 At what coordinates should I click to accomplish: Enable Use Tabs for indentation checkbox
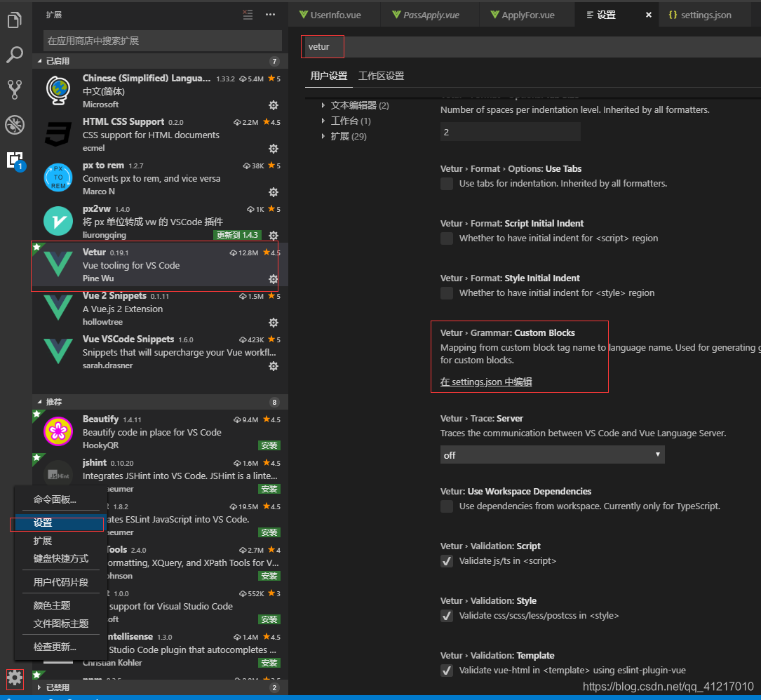pos(447,184)
